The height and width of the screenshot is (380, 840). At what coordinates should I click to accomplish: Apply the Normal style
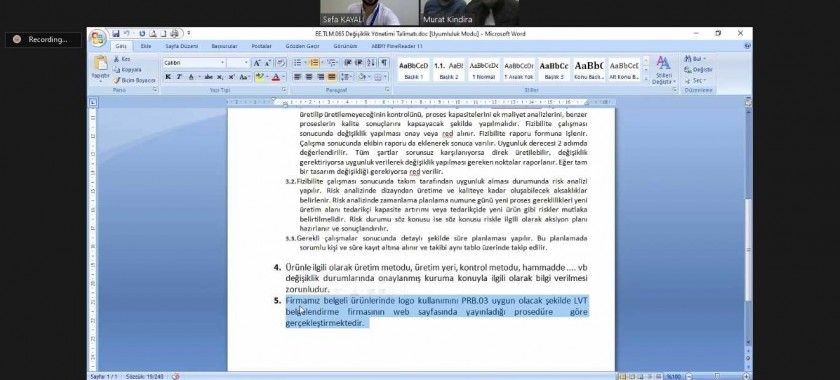484,70
